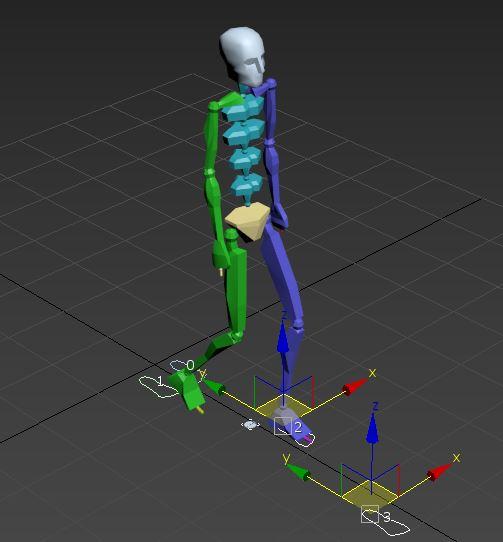Click footstep 0 outline
The width and height of the screenshot is (503, 542).
coord(178,365)
